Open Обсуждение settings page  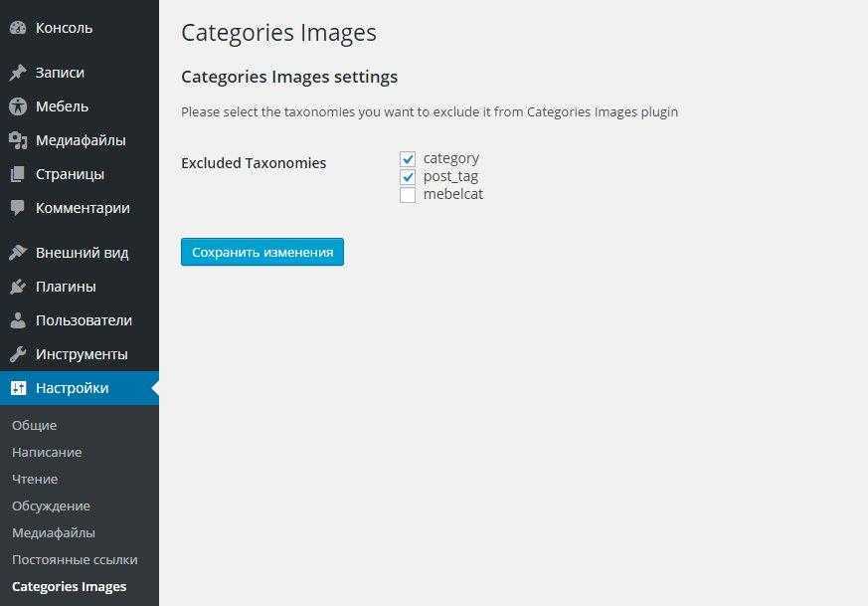click(51, 505)
